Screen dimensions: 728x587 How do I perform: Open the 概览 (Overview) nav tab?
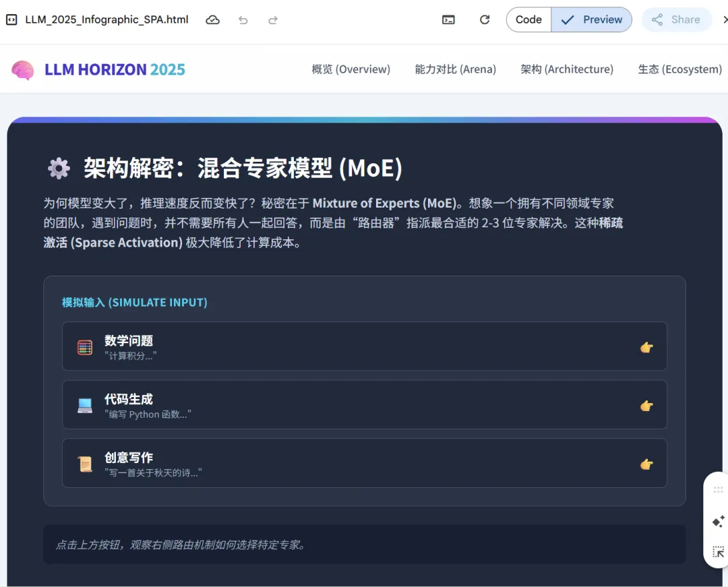pos(351,69)
